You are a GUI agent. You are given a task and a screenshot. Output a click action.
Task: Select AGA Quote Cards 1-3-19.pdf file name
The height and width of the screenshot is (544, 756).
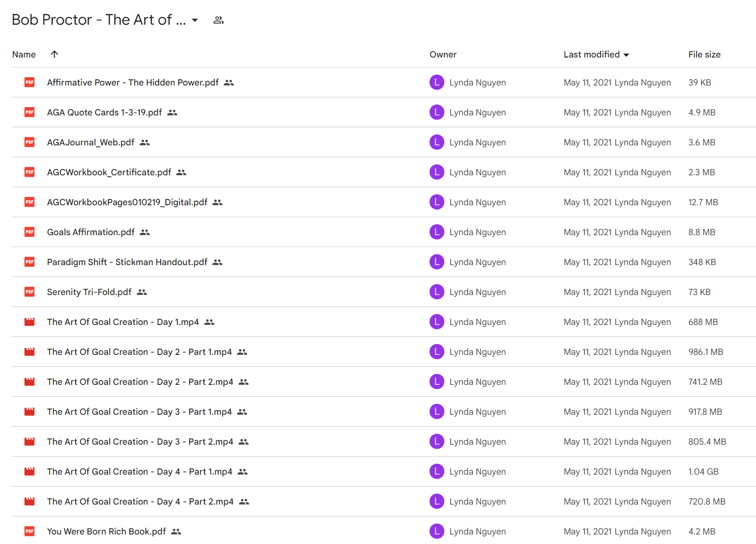point(105,113)
